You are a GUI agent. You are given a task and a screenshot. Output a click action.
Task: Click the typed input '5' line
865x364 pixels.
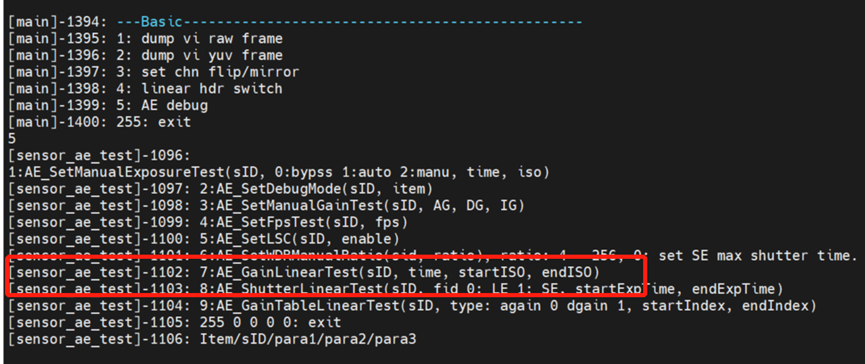12,138
